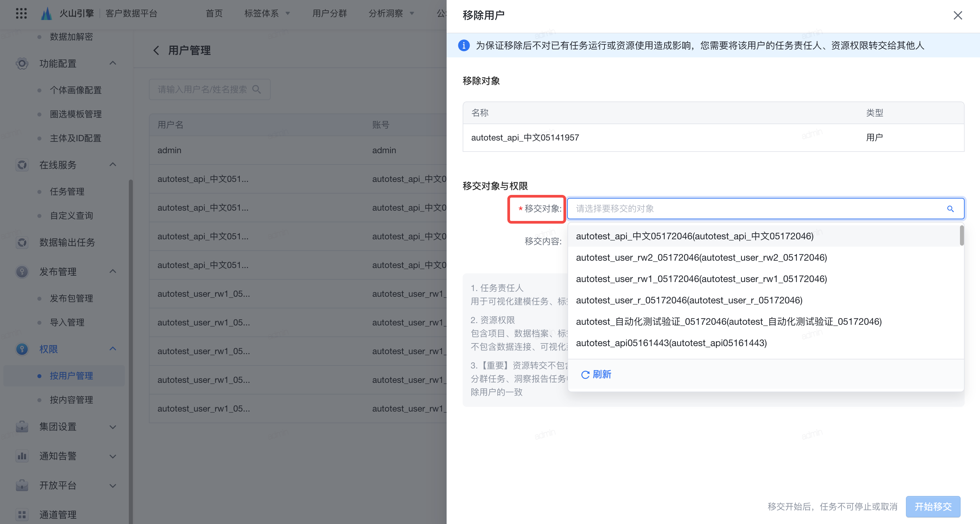Click the dropdown list scrollbar
This screenshot has height=524, width=980.
click(962, 236)
